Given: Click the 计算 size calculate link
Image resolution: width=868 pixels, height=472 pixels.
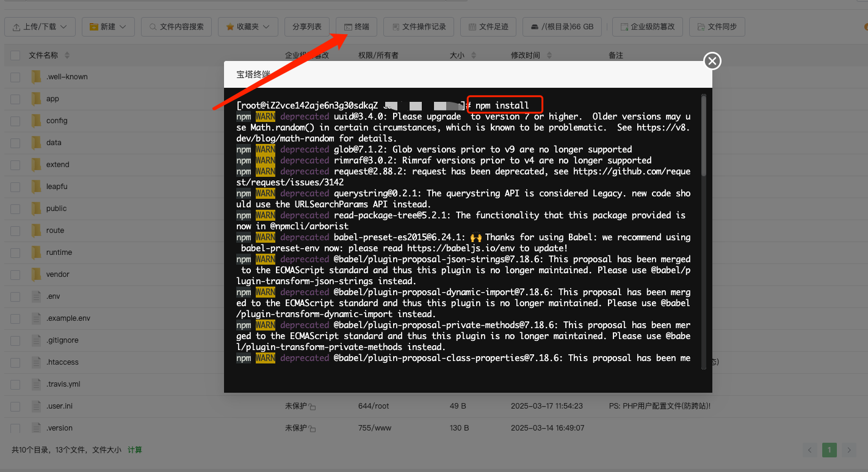Looking at the screenshot, I should tap(134, 450).
